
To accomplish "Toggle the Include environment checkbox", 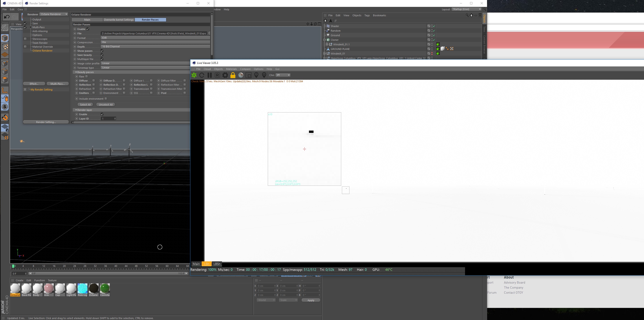I will click(x=106, y=98).
